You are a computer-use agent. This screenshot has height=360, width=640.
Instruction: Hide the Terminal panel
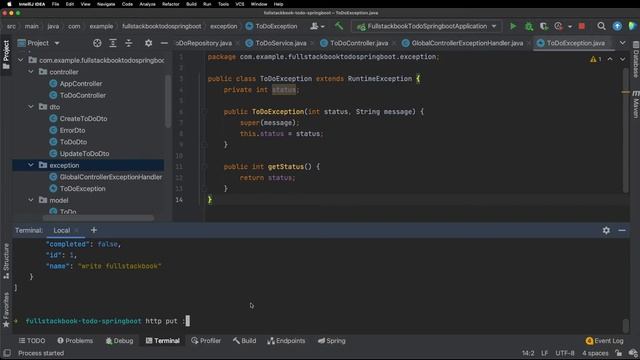pos(622,230)
